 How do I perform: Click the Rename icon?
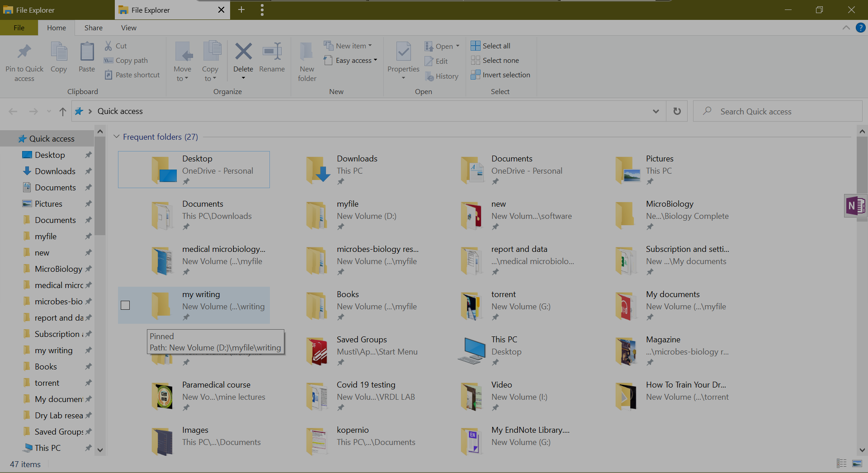[x=272, y=52]
